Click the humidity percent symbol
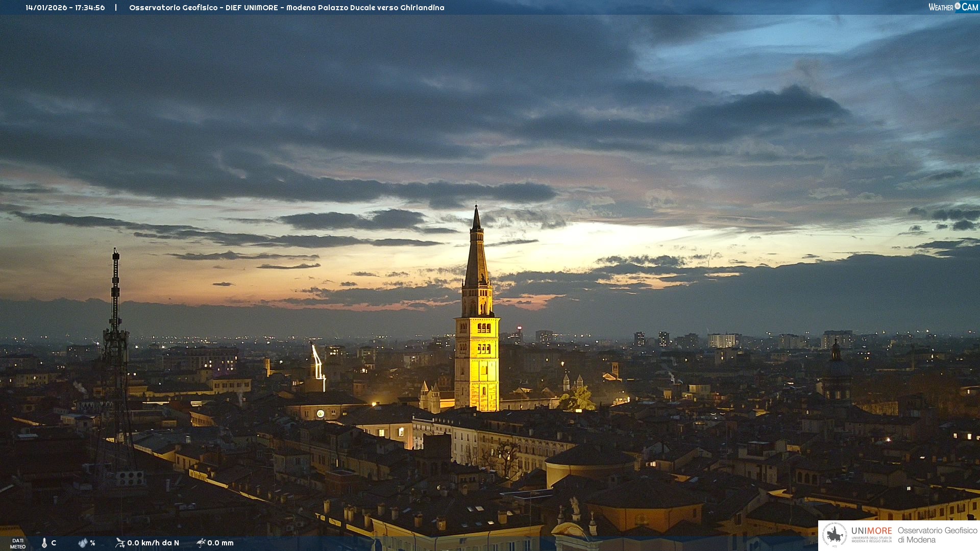Screen dimensions: 980x551 click(x=92, y=543)
